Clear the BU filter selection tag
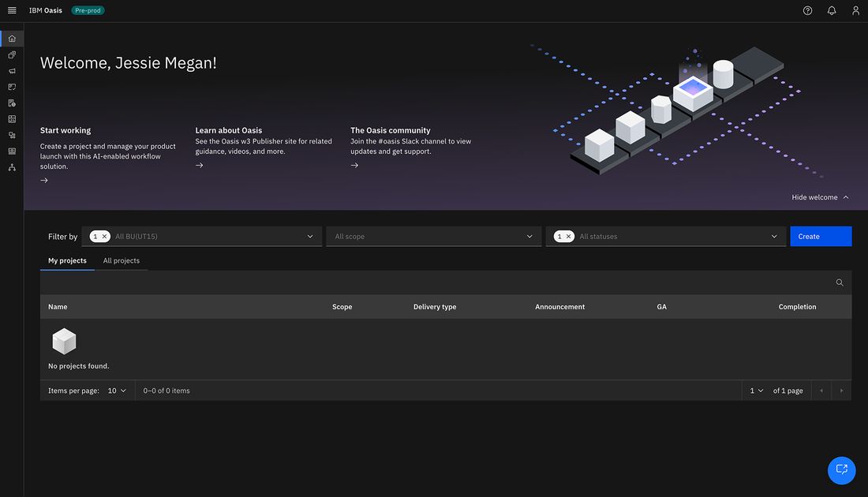 104,237
